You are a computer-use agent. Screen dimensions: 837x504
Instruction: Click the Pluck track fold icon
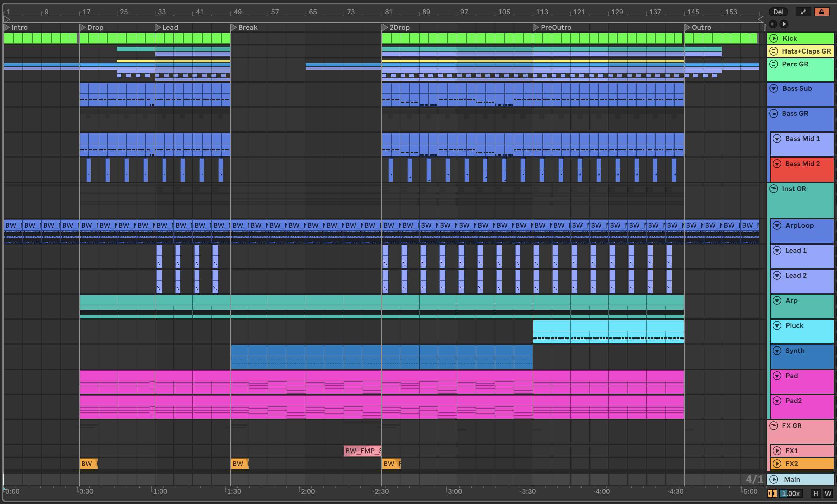tap(777, 325)
